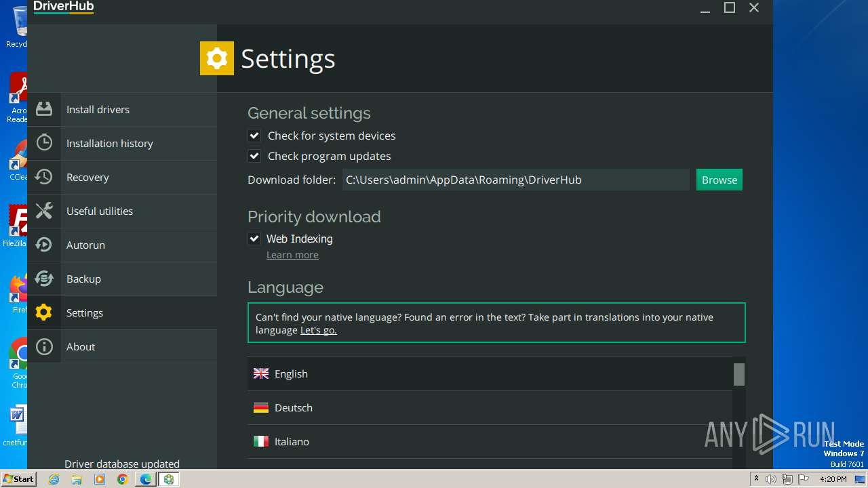The width and height of the screenshot is (868, 488).
Task: Click the Backup sidebar icon
Action: (x=44, y=279)
